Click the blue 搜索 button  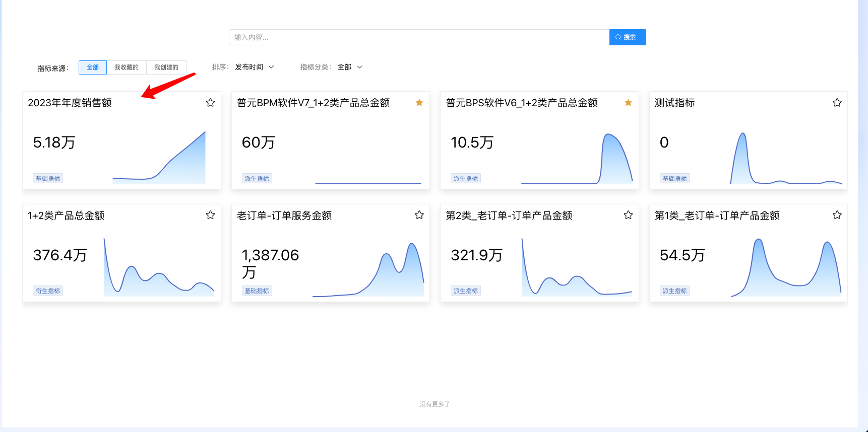coord(627,37)
